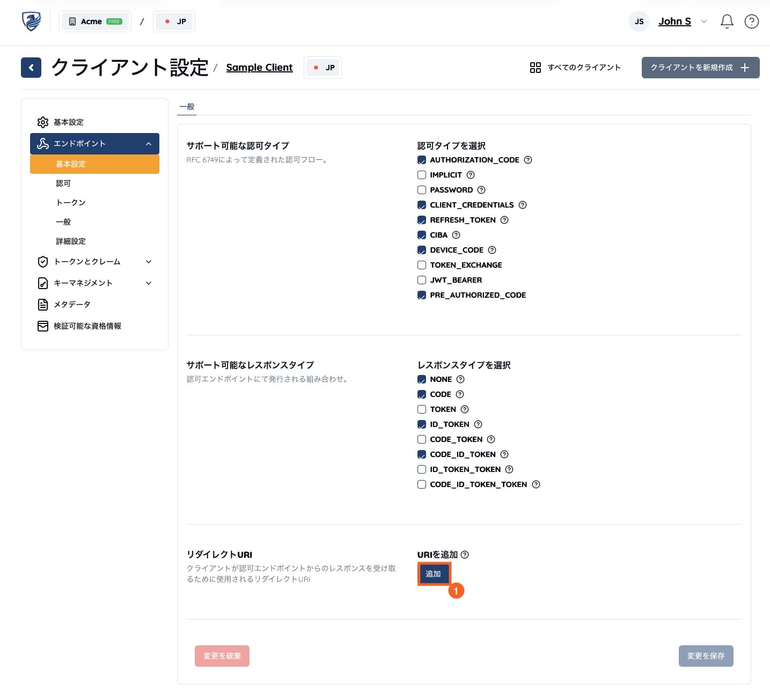770x700 pixels.
Task: Click the plus icon in new client button
Action: 744,68
